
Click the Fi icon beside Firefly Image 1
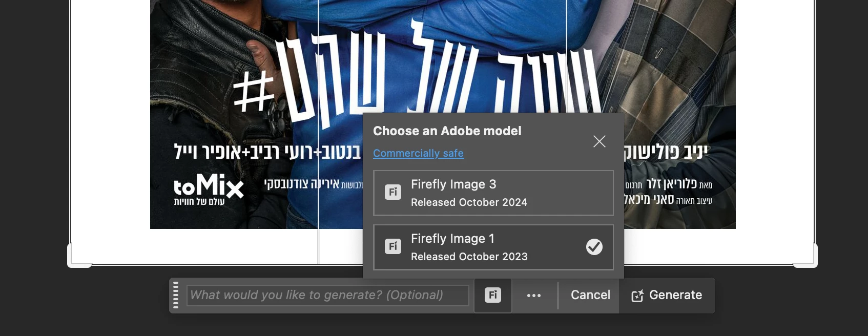[x=393, y=246]
